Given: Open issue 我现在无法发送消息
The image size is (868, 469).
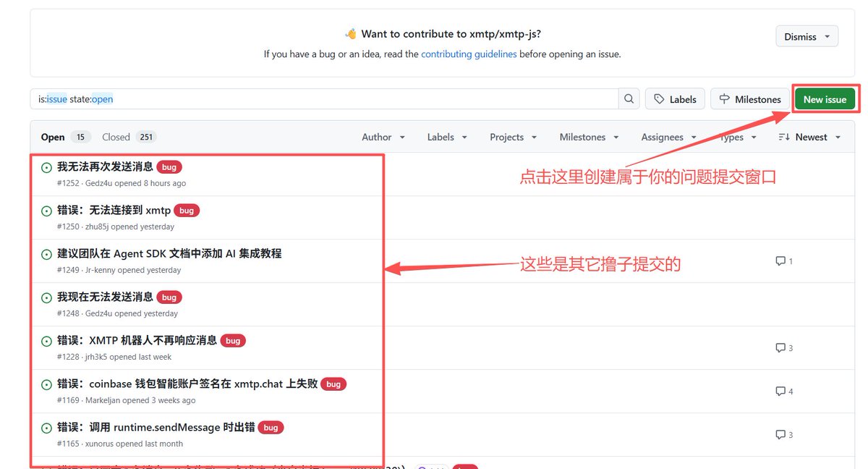Looking at the screenshot, I should pos(105,297).
